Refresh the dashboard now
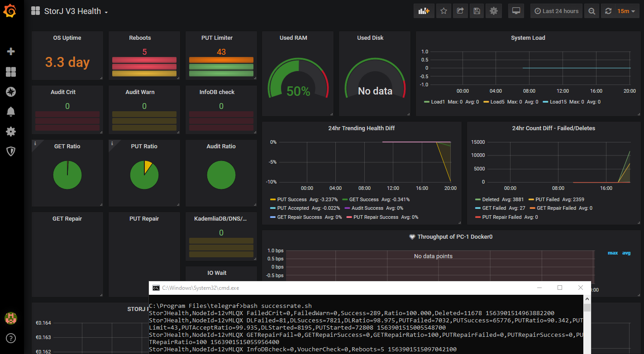Screen dimensions: 644x354 [x=608, y=11]
